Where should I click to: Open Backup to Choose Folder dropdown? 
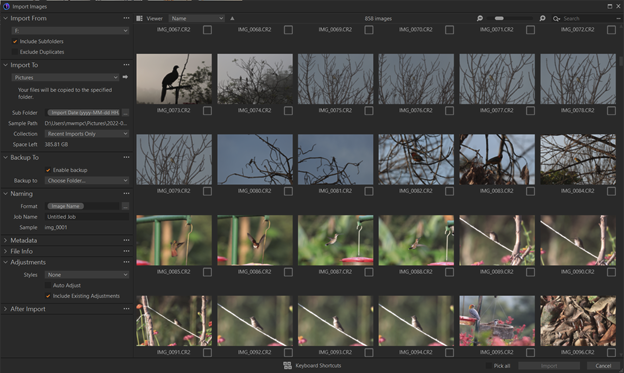tap(87, 180)
